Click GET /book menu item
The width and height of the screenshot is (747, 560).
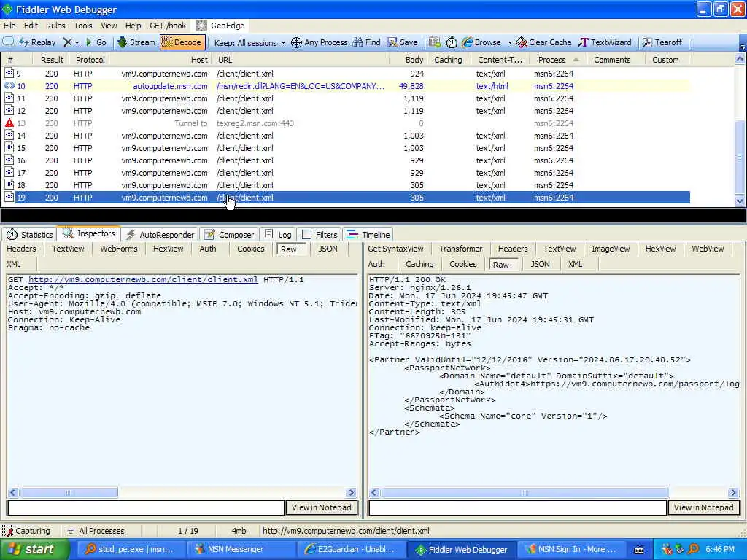click(168, 26)
